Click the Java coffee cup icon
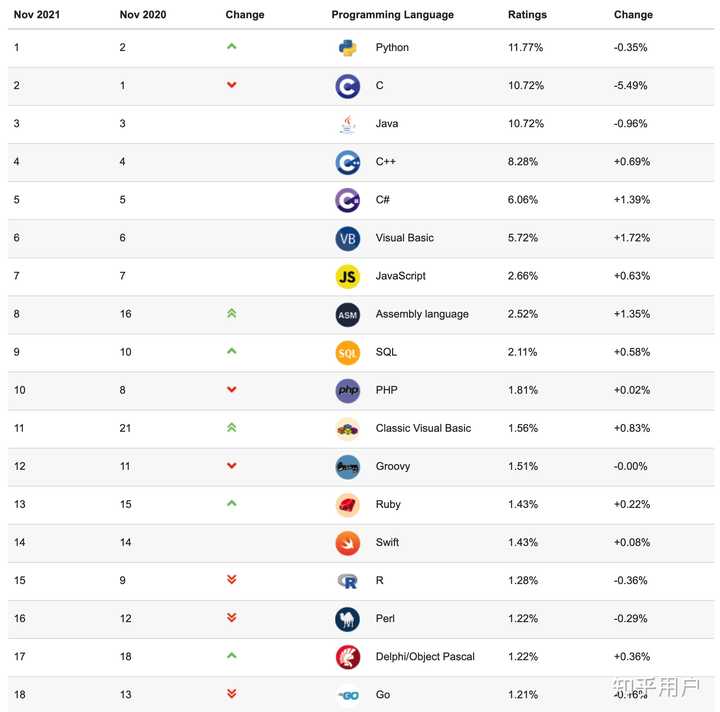 347,124
